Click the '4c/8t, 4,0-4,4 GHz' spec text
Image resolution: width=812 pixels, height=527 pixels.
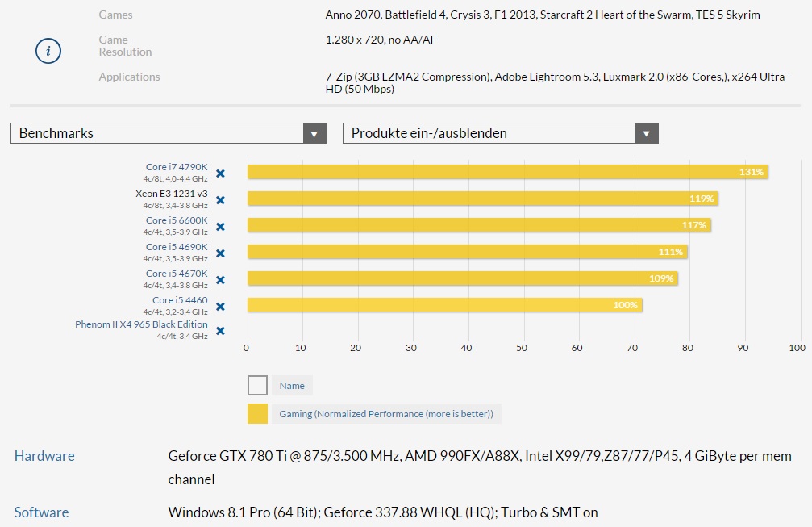coord(176,179)
